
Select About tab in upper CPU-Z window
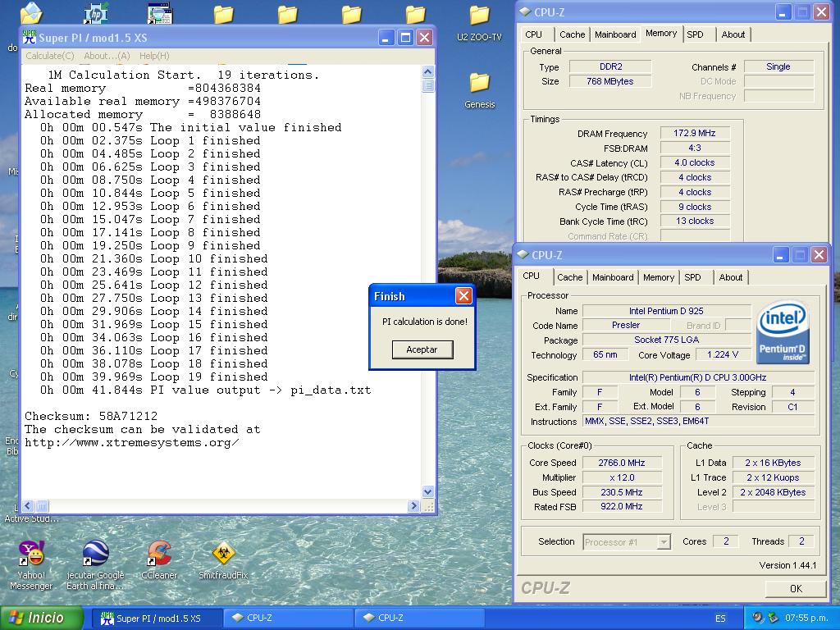733,34
